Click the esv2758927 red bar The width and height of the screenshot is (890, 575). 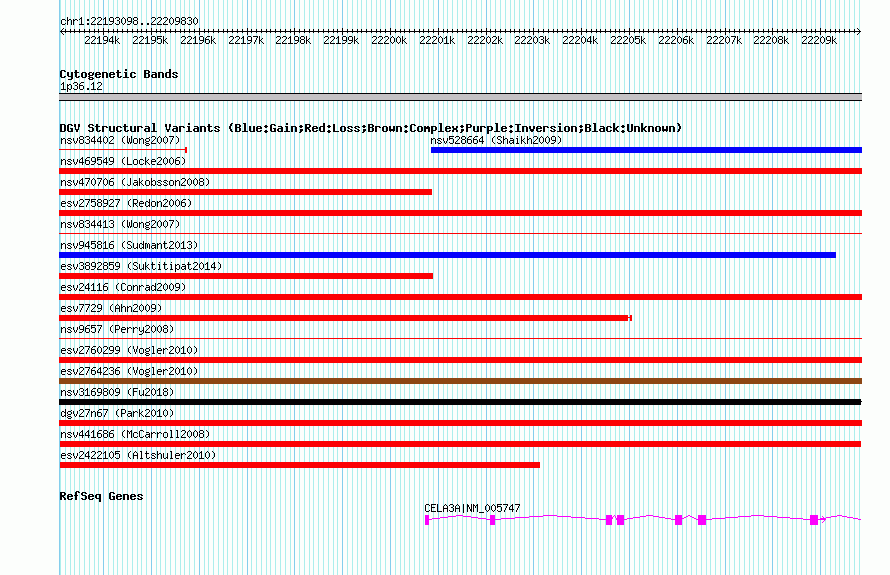pyautogui.click(x=460, y=213)
